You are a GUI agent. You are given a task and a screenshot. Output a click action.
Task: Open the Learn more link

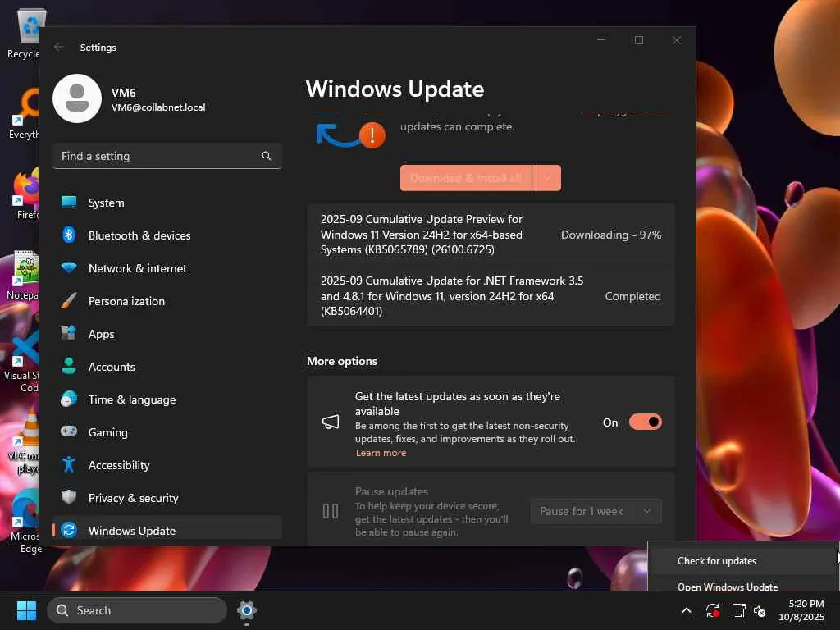tap(381, 453)
